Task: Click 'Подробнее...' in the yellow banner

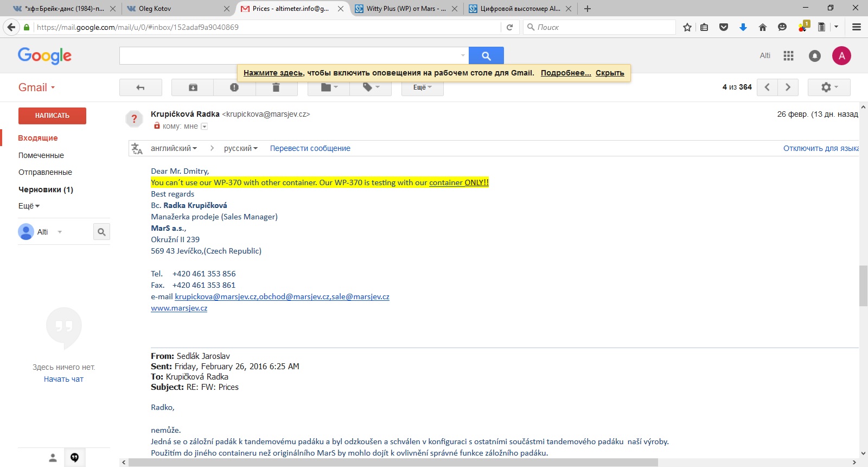Action: pos(566,73)
